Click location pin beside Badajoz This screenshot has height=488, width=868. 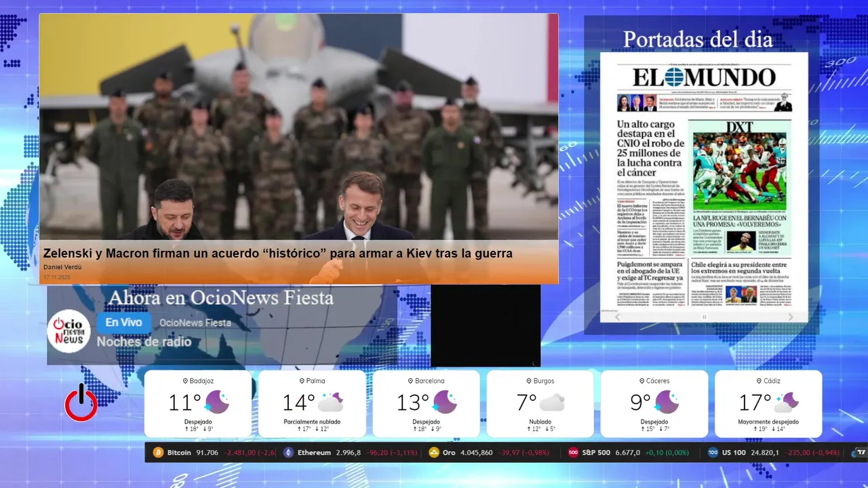(185, 381)
